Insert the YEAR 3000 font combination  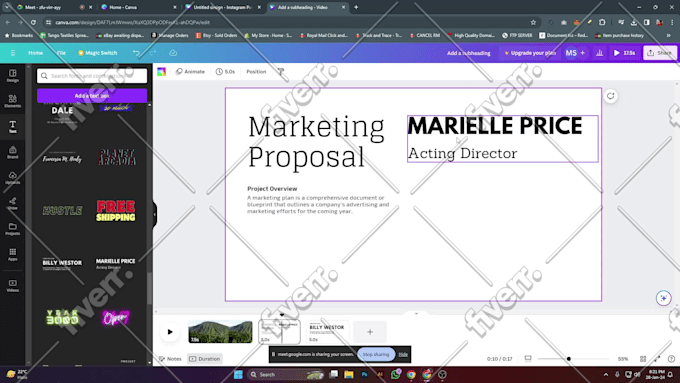tap(62, 317)
